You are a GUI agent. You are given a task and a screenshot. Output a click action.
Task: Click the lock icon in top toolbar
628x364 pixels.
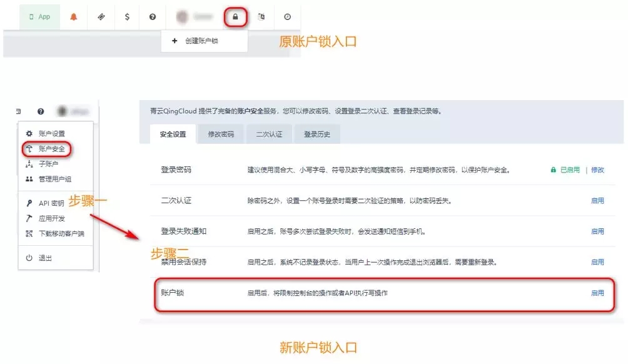[235, 17]
